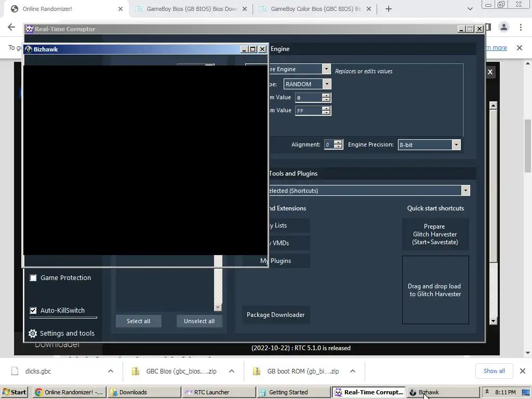Click the Real-Time Corruptor title icon
The image size is (532, 399).
pyautogui.click(x=30, y=29)
